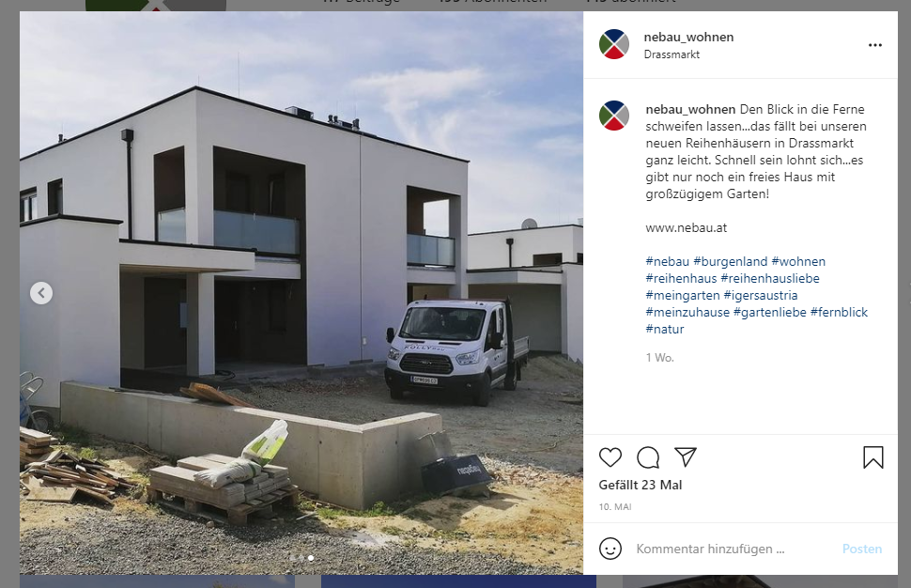Screen dimensions: 911x588
Task: Open the three-dot post options menu
Action: click(875, 45)
